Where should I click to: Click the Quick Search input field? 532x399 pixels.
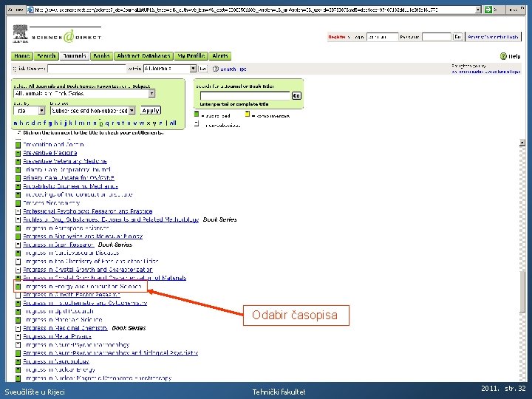(87, 69)
